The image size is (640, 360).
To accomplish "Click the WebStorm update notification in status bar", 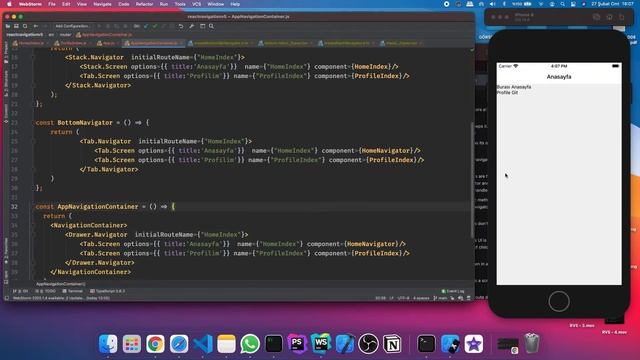I will 61,298.
